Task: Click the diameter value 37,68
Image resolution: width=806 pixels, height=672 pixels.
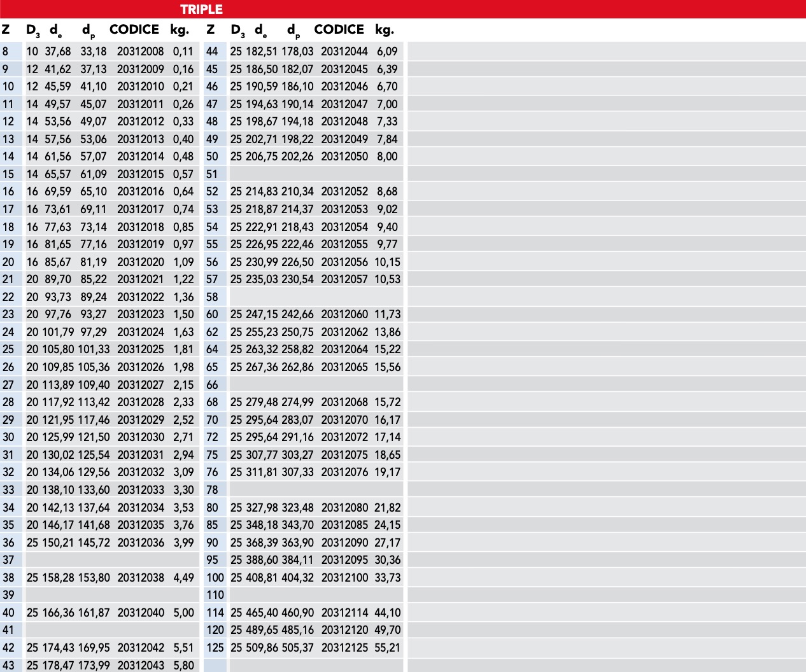Action: pyautogui.click(x=58, y=52)
